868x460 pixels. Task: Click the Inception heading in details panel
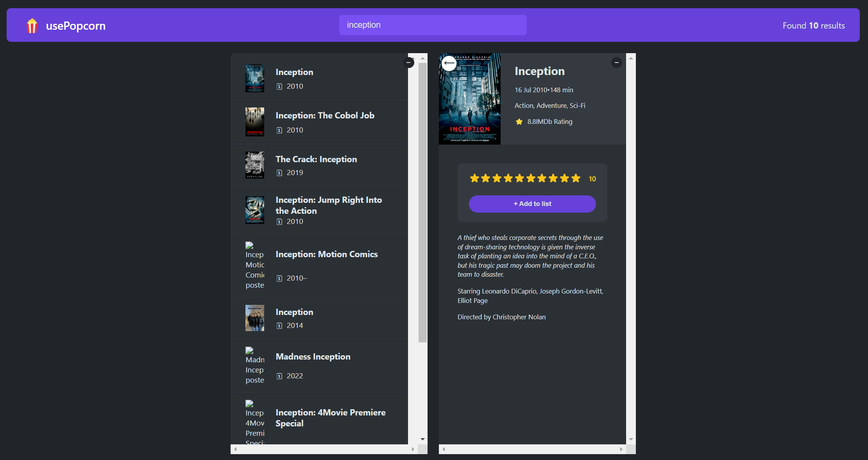tap(539, 71)
